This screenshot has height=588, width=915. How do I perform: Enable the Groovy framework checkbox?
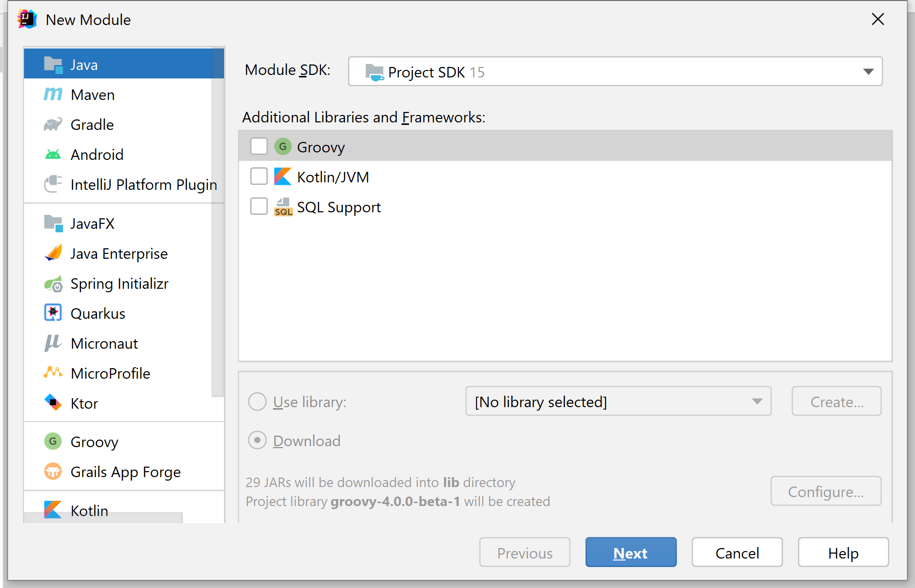(259, 146)
